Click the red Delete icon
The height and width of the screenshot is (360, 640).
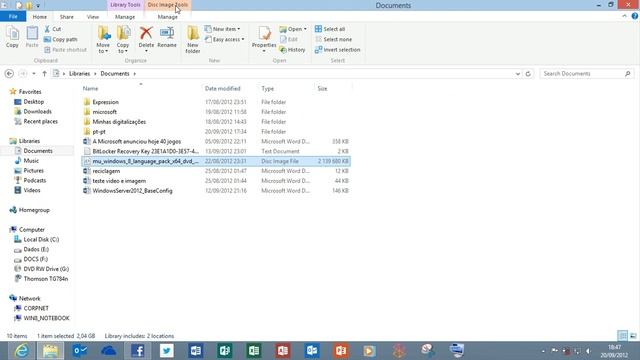tap(146, 33)
